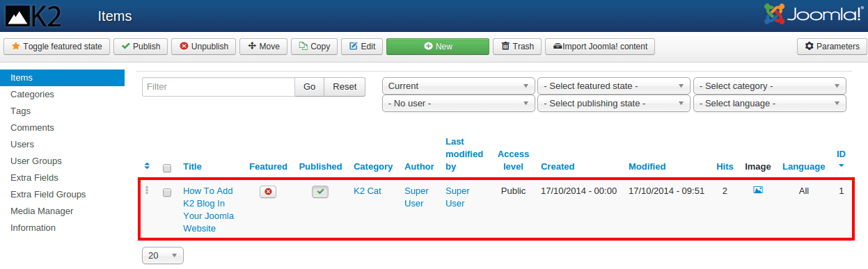868x269 pixels.
Task: Click the Modified date 17/10/2014 - 09:51
Action: pos(667,190)
